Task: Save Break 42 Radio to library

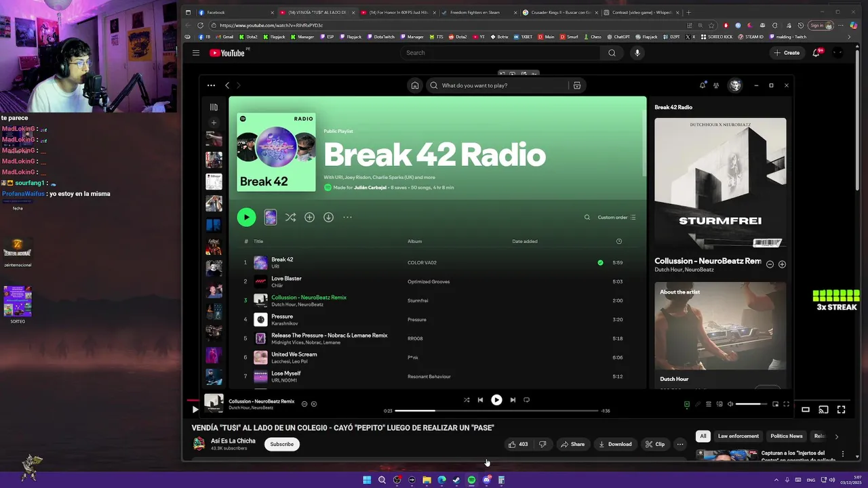Action: coord(309,217)
